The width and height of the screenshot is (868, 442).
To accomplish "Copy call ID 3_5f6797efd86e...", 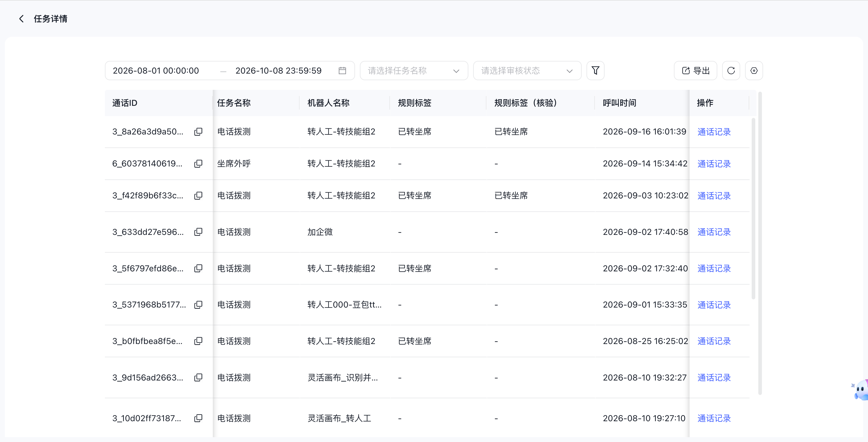I will pos(198,268).
